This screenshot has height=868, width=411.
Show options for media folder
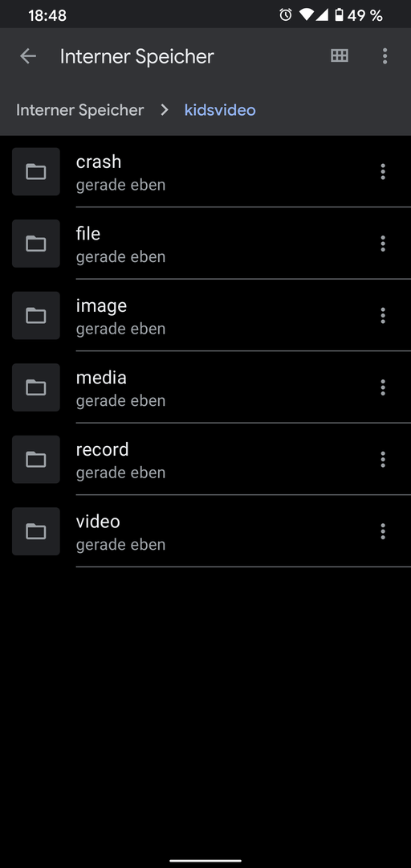click(382, 387)
